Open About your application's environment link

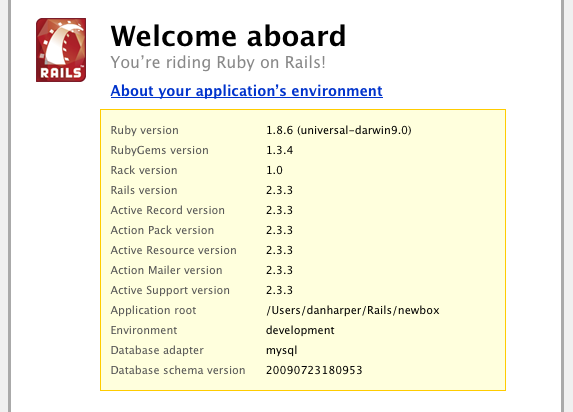pos(247,91)
